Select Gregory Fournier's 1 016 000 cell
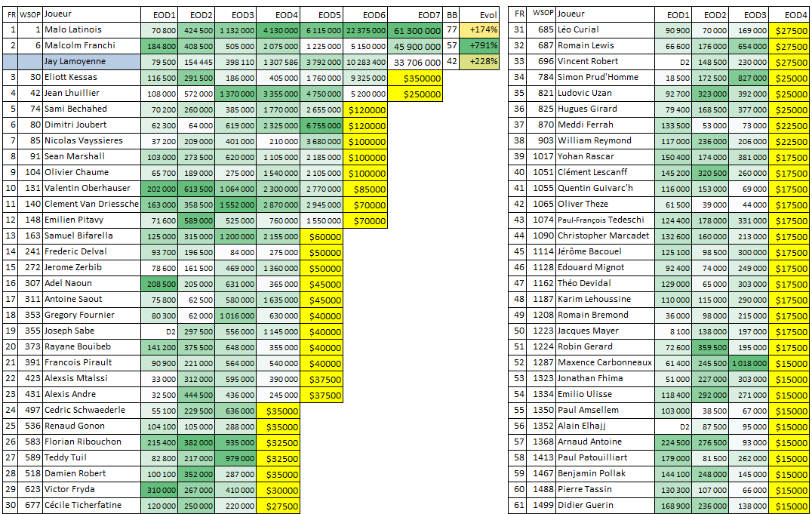Viewport: 812px width, 514px height. 235,315
